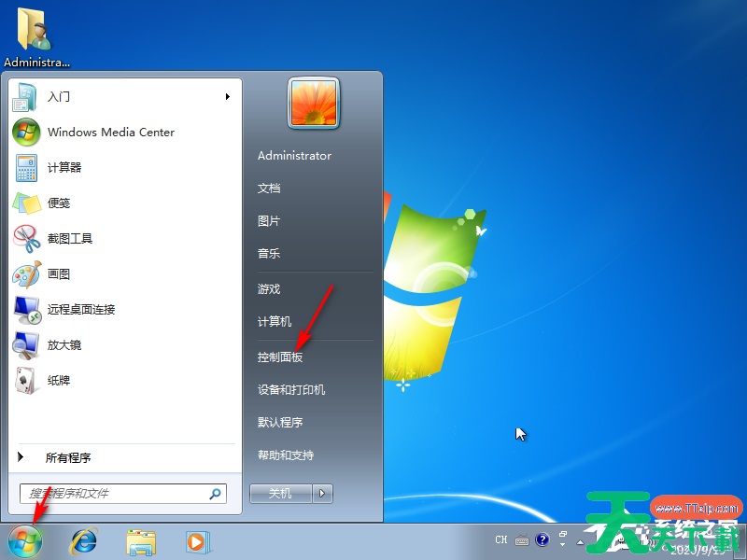Open shutdown options arrow next to 关机
This screenshot has width=747, height=560.
pyautogui.click(x=322, y=494)
